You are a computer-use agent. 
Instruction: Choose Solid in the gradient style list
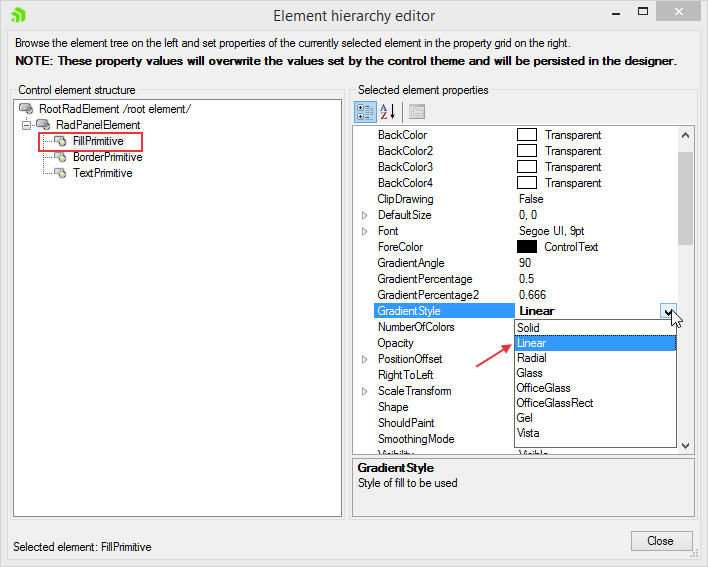tap(595, 328)
